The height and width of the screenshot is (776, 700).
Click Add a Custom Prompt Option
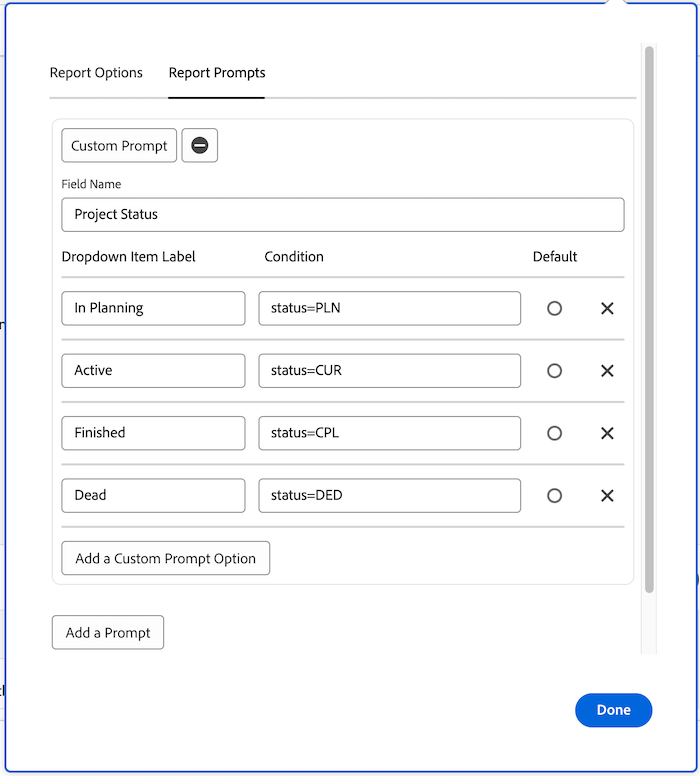click(x=165, y=559)
